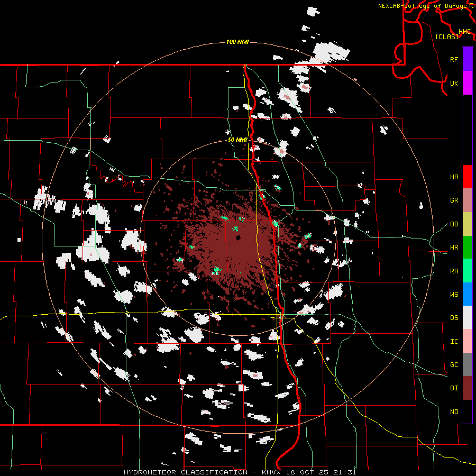Click the BI legend label
The width and height of the screenshot is (476, 476).
pyautogui.click(x=454, y=388)
